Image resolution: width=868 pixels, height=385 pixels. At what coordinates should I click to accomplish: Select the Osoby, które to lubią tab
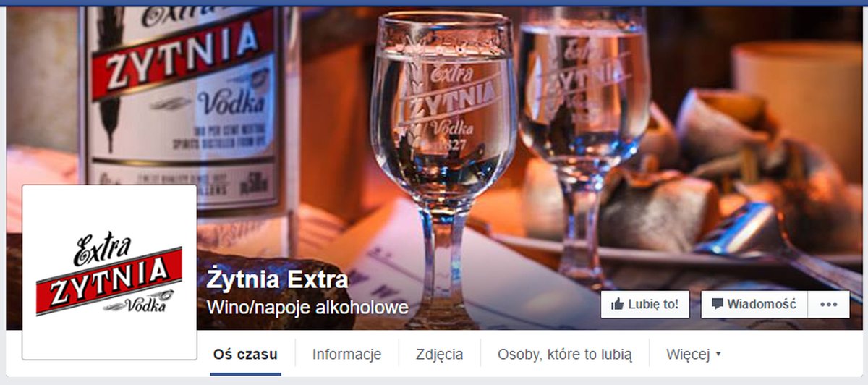pyautogui.click(x=565, y=355)
